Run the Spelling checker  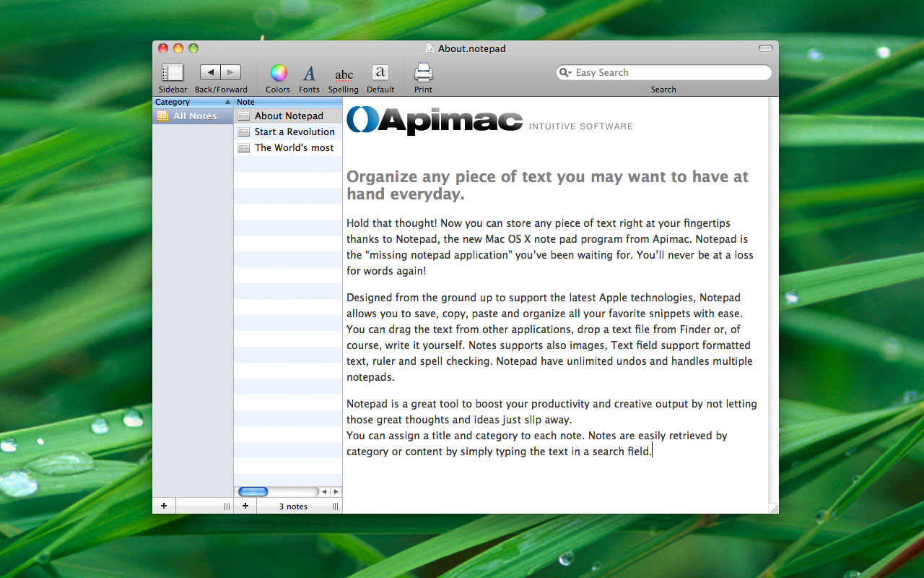click(343, 72)
